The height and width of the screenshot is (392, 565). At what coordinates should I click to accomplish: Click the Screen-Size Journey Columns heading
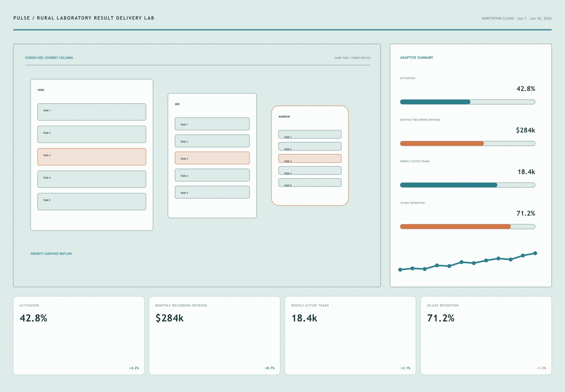49,58
